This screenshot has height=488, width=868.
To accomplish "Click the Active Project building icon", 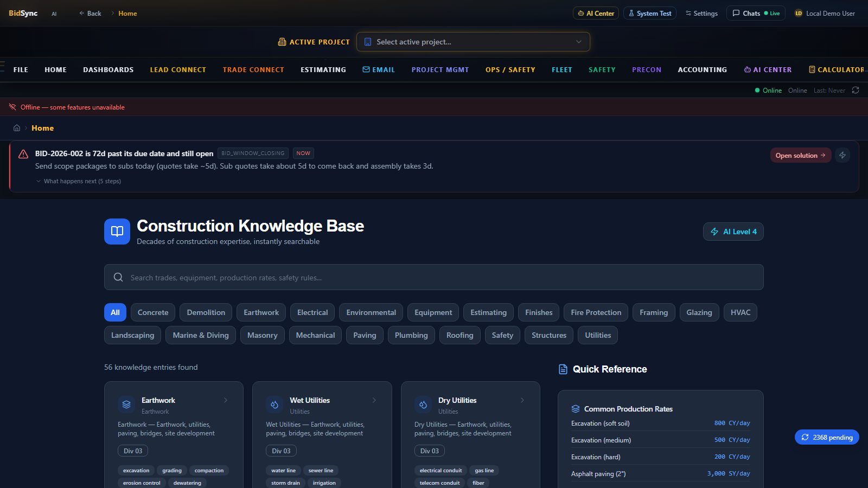I will click(282, 42).
